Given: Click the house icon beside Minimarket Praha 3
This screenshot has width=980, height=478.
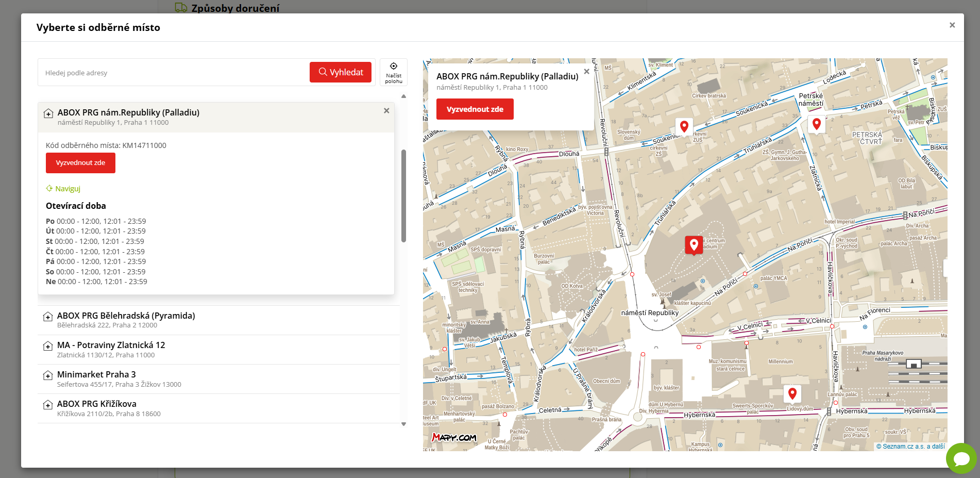Looking at the screenshot, I should [x=48, y=375].
